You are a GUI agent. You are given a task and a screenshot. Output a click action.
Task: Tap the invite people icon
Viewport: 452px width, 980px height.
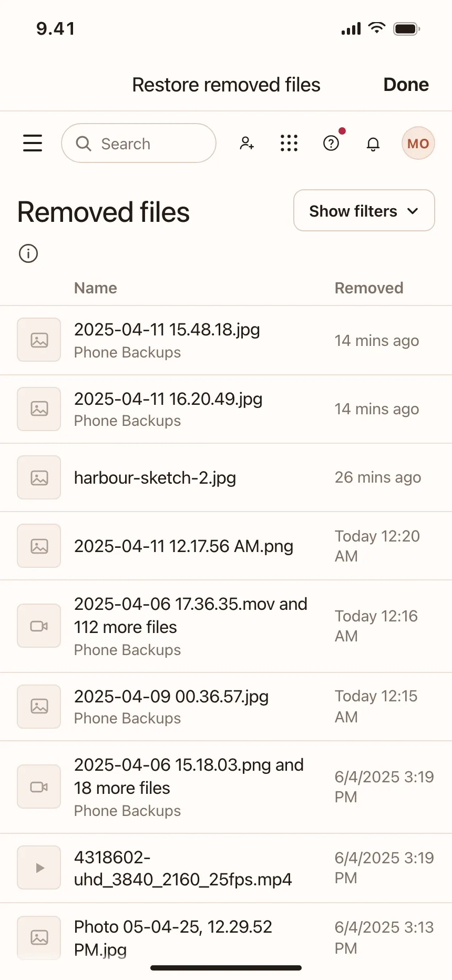[x=246, y=143]
